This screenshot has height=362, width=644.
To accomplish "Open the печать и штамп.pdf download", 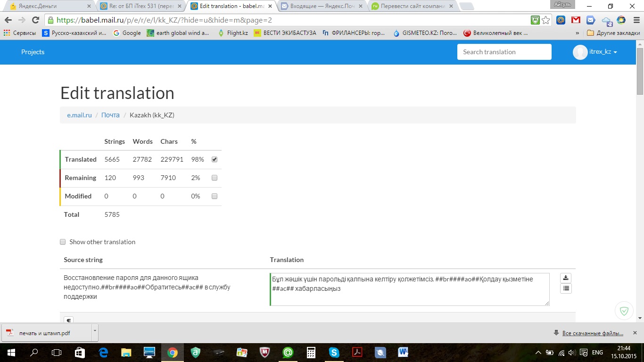I will [46, 333].
